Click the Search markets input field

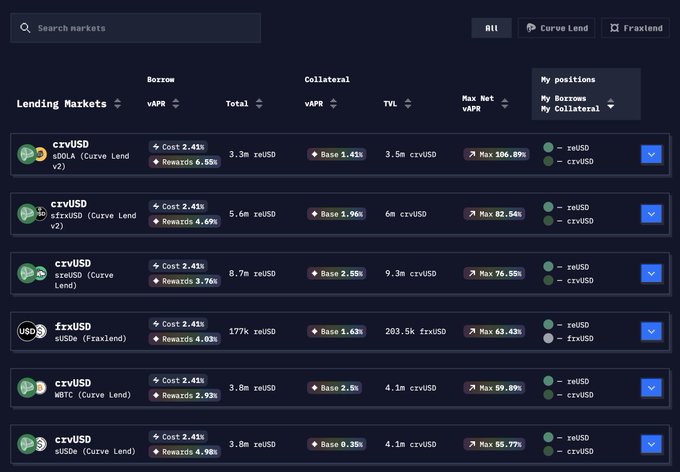pos(135,28)
